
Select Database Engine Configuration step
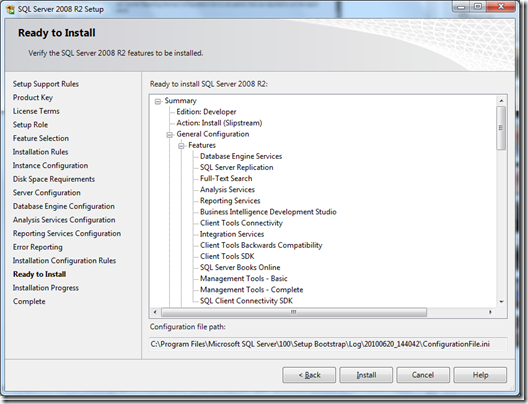tap(64, 206)
